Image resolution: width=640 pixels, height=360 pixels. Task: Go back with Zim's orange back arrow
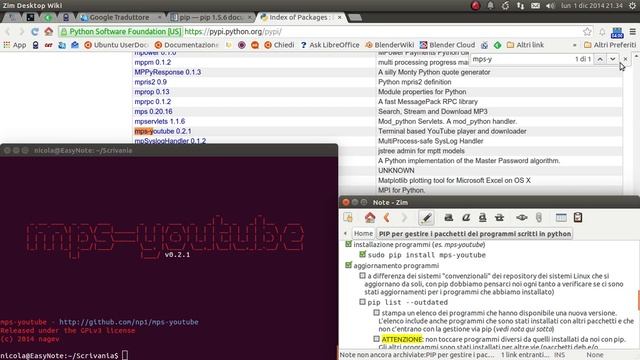[387, 218]
